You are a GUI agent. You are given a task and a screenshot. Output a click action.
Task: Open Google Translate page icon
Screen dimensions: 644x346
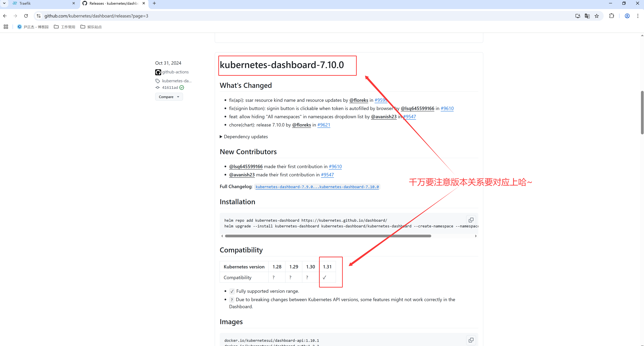click(587, 16)
